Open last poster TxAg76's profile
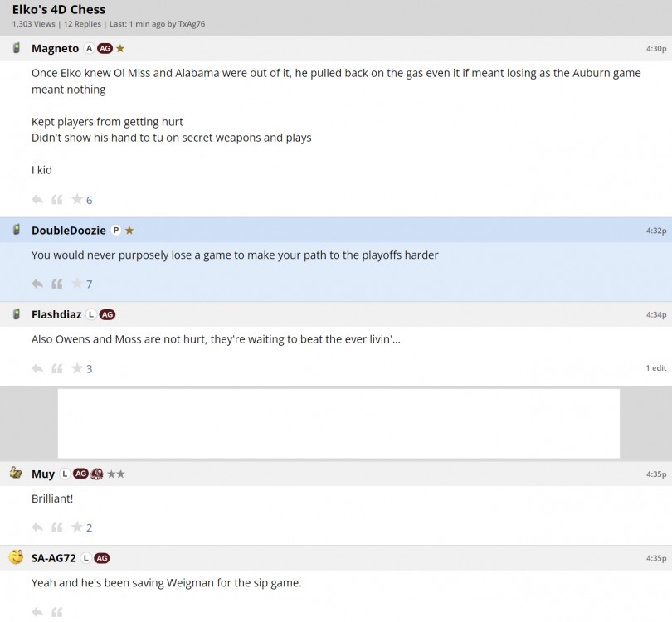The width and height of the screenshot is (672, 622). click(192, 24)
